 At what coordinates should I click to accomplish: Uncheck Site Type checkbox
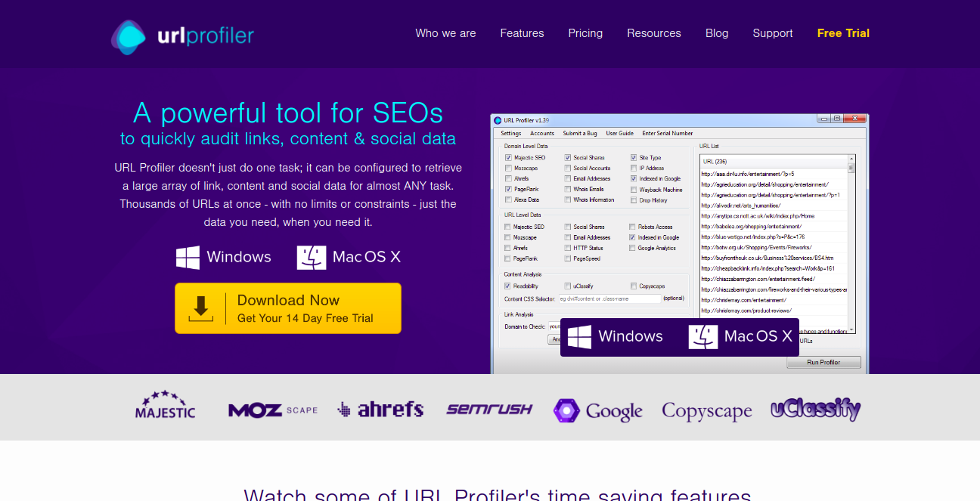634,158
